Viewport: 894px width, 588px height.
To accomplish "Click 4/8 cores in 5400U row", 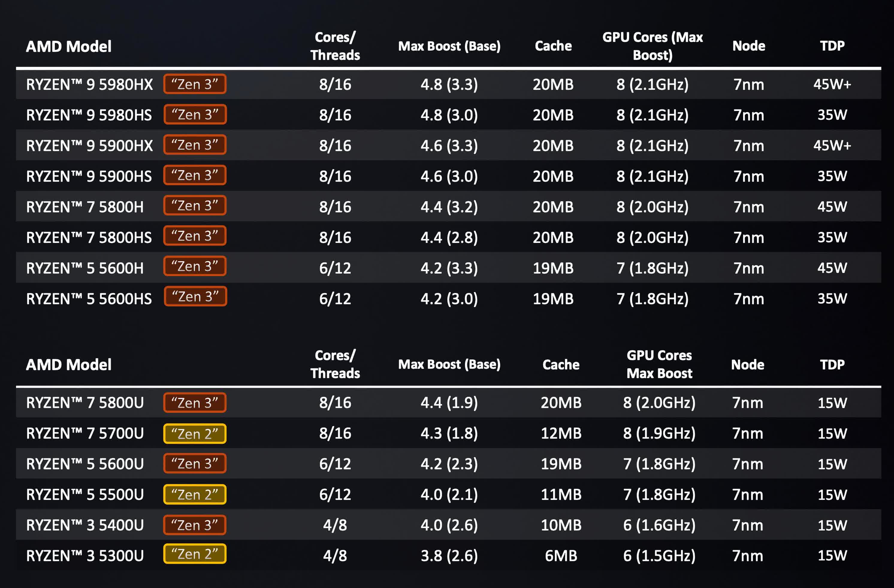I will (335, 525).
